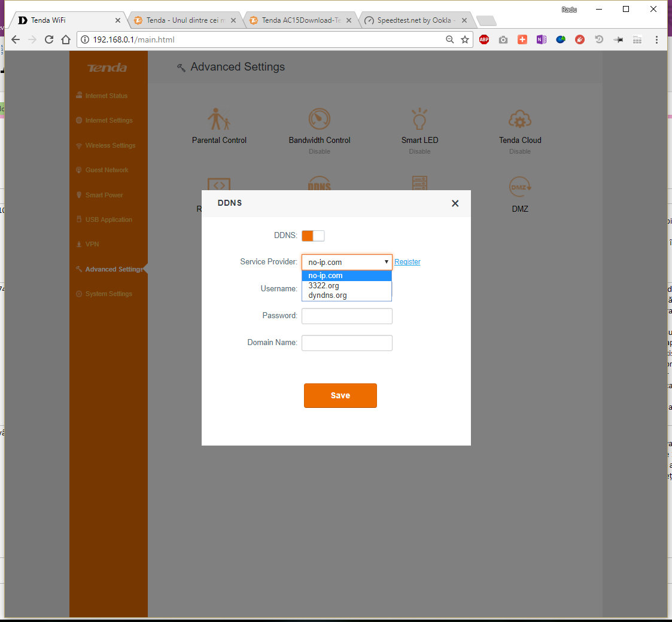Viewport: 672px width, 622px height.
Task: Switch to the Tenda - Unul dintre cei tab
Action: pos(184,20)
